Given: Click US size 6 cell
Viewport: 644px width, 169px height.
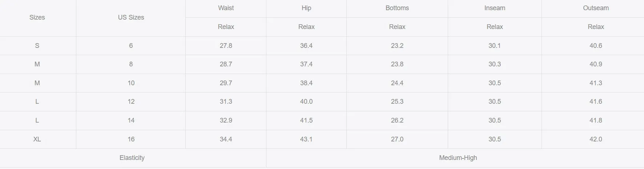Looking at the screenshot, I should pos(131,46).
